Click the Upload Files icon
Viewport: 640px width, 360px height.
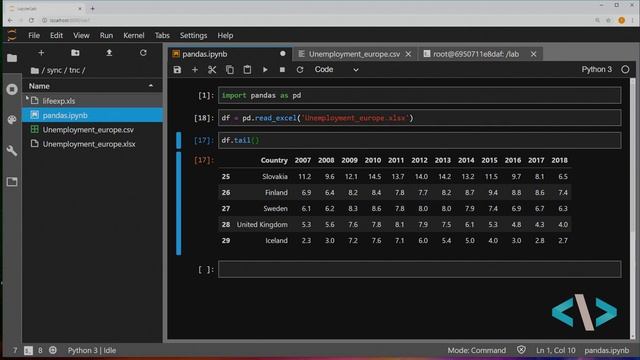point(109,53)
